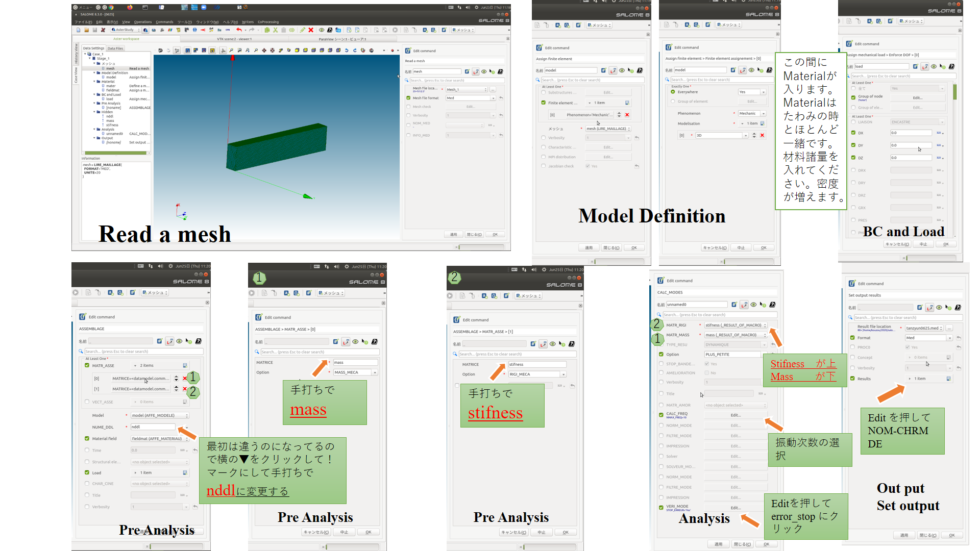980x551 pixels.
Task: Click the Enforce DOF panel vertical scrollbar
Action: 954,92
